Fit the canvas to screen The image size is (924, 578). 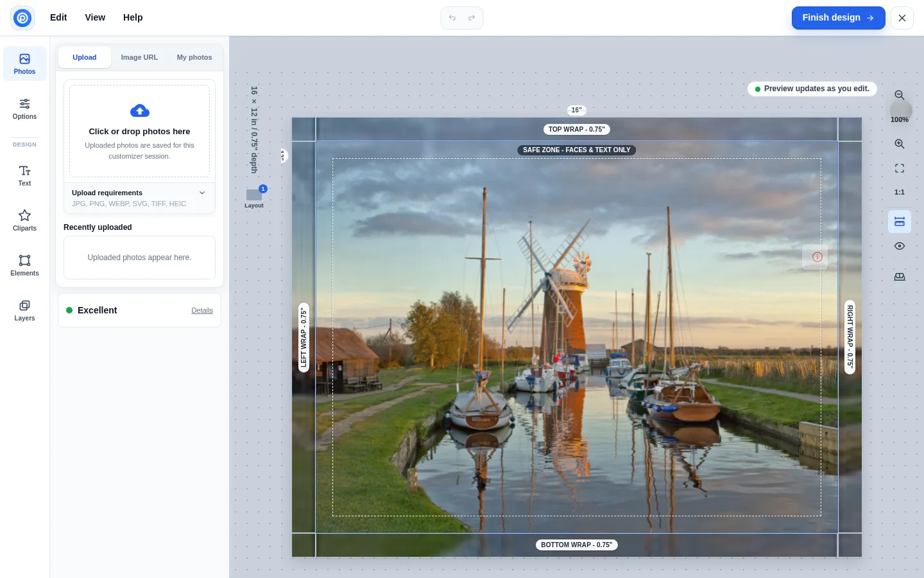coord(900,168)
